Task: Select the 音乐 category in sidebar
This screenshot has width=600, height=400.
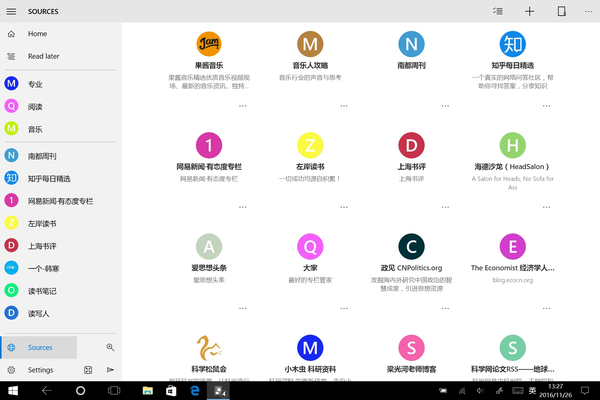Action: point(61,129)
